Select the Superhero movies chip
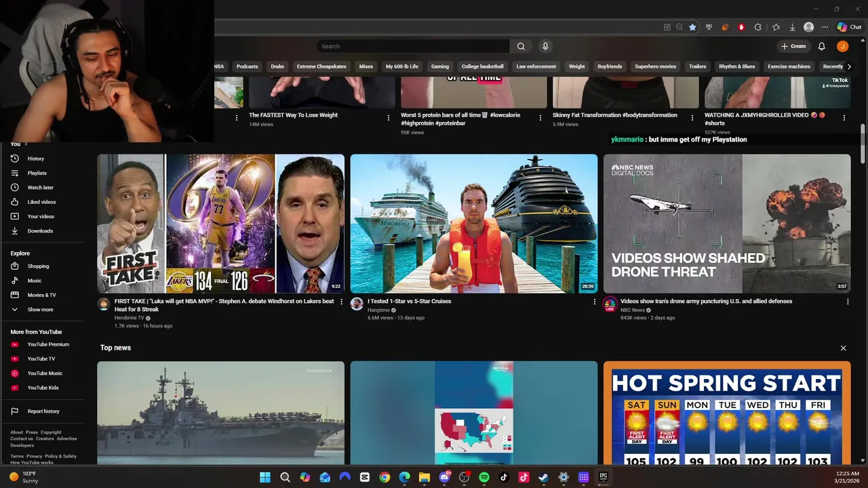 [x=656, y=66]
